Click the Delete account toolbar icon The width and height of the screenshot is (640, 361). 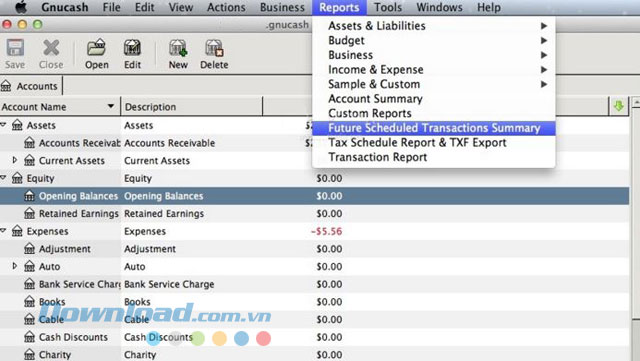pyautogui.click(x=214, y=48)
